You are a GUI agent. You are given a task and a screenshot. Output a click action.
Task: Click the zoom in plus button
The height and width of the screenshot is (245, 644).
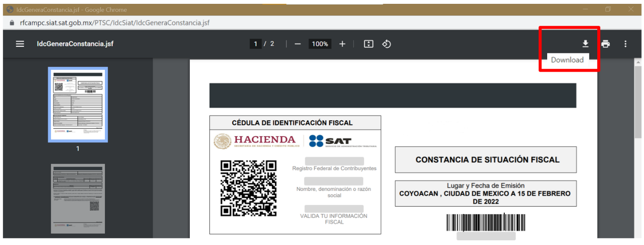tap(342, 44)
